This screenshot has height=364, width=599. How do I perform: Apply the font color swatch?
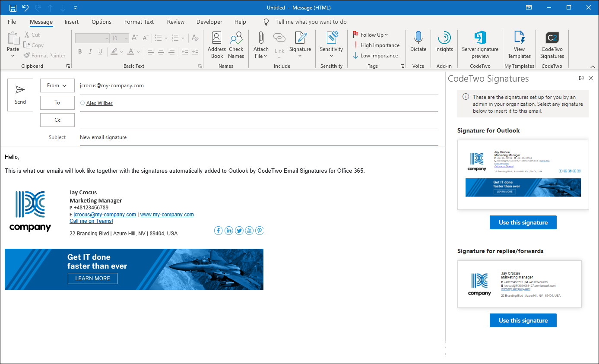pyautogui.click(x=131, y=52)
